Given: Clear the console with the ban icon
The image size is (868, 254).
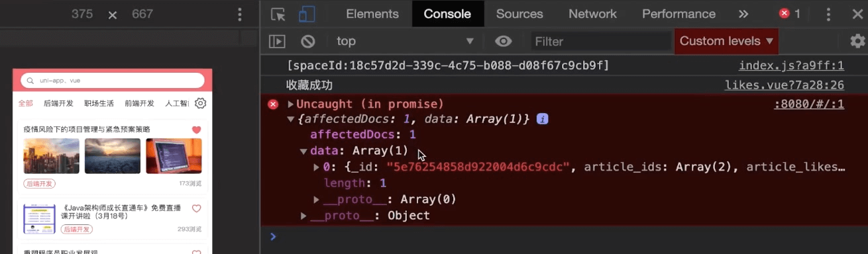Looking at the screenshot, I should point(308,41).
